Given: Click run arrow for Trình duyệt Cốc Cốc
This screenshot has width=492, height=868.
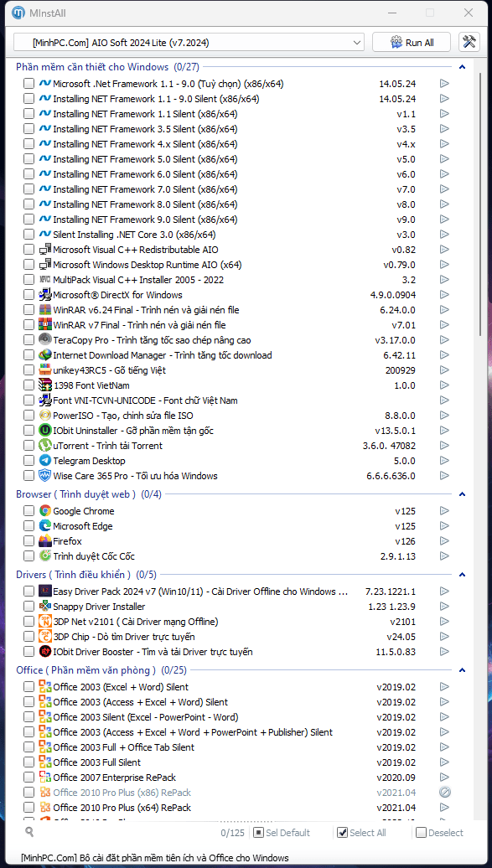Looking at the screenshot, I should pos(444,555).
